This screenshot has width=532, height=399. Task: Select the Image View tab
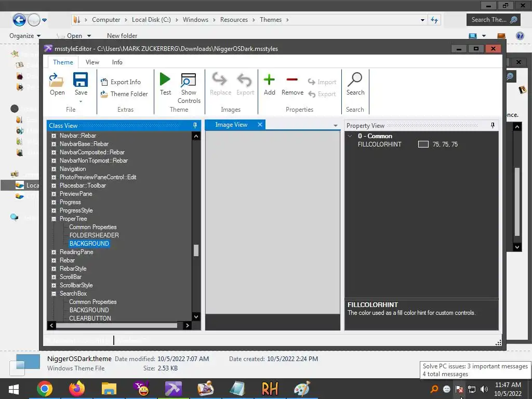(231, 125)
